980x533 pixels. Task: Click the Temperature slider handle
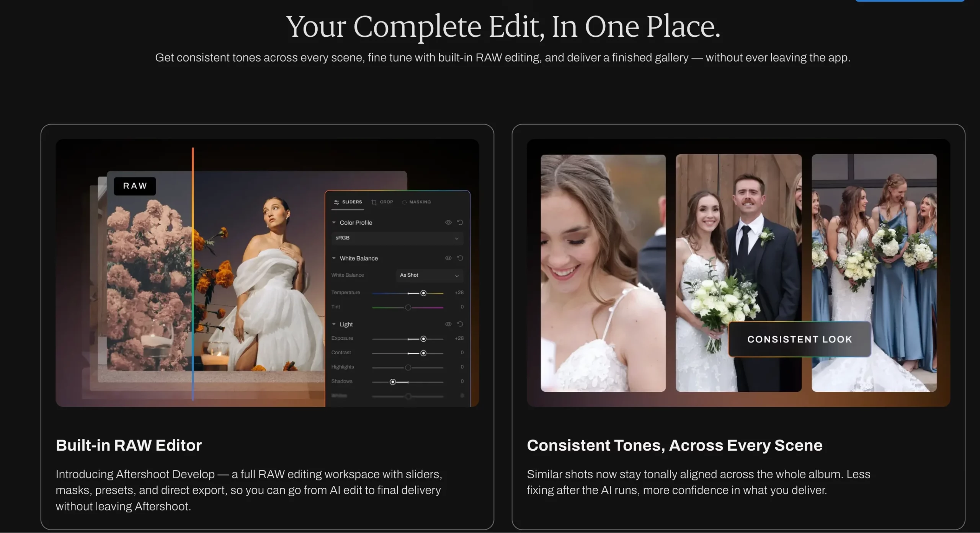tap(423, 293)
